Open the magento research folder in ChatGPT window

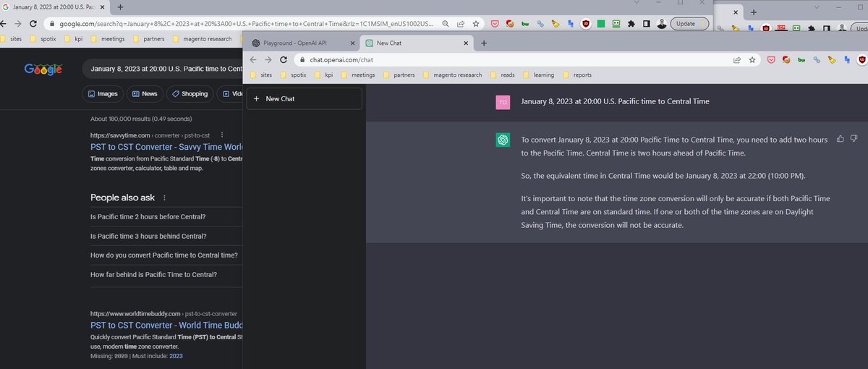(452, 75)
